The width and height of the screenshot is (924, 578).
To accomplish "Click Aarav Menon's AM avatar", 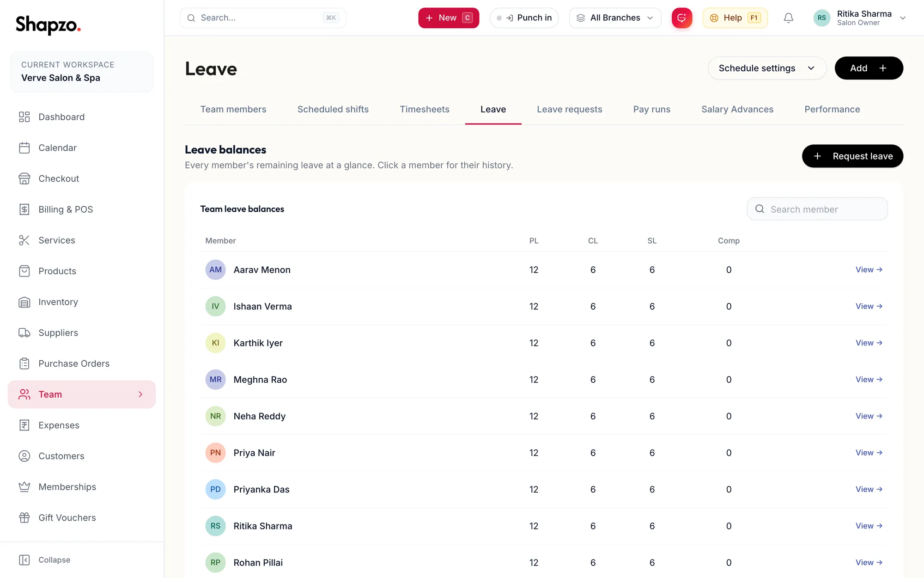I will click(x=215, y=270).
